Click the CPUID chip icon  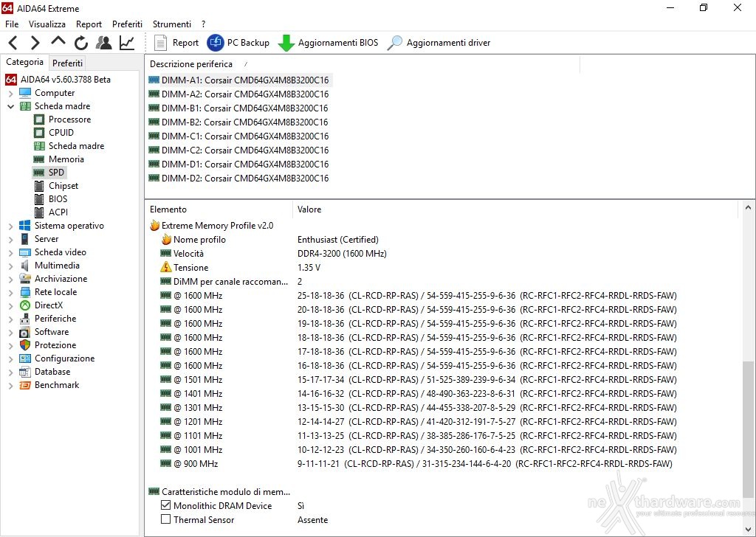pos(39,133)
